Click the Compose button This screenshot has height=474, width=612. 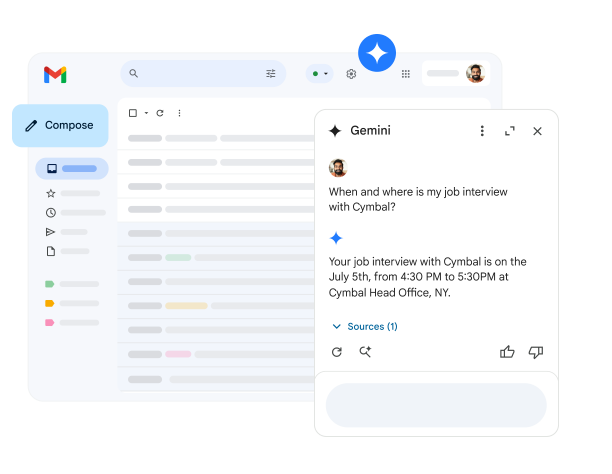[60, 125]
